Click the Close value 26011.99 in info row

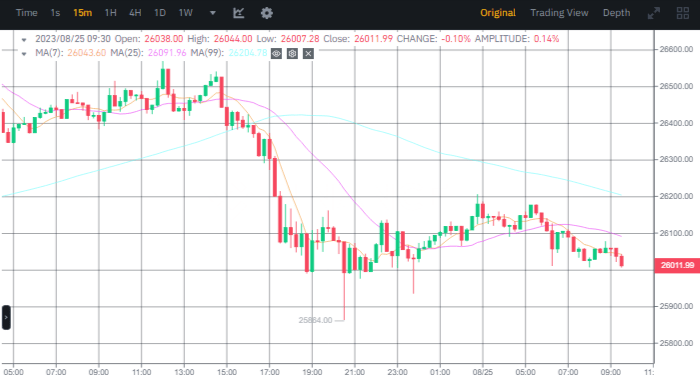click(373, 39)
